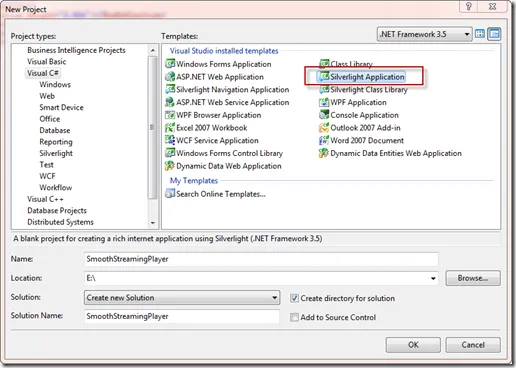516x368 pixels.
Task: Select the ASP.NET Web Application template icon
Action: coord(170,77)
